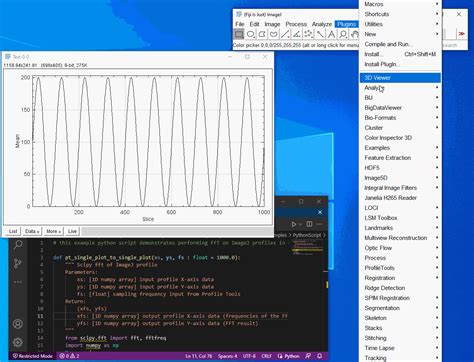The height and width of the screenshot is (362, 474).
Task: Click the feedback icon in VS Code status bar
Action: tap(308, 356)
